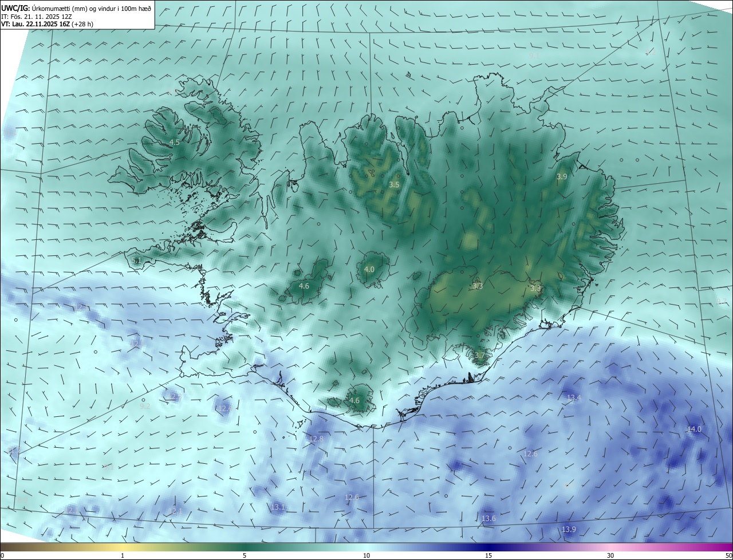
Task: Select the 'VT: Lau. 22.11.2025 16Z (+28 h)' line
Action: click(x=48, y=24)
